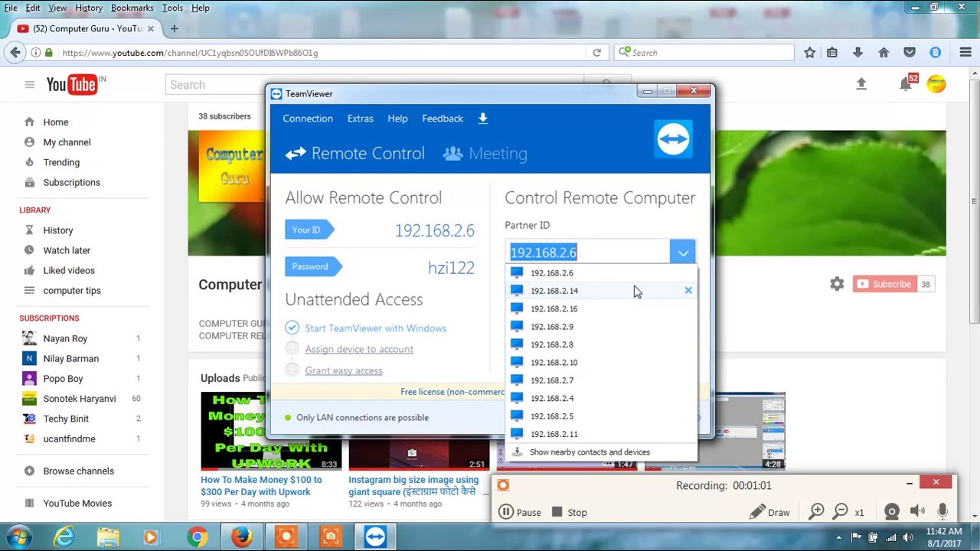Go to Firefox home page

[884, 53]
